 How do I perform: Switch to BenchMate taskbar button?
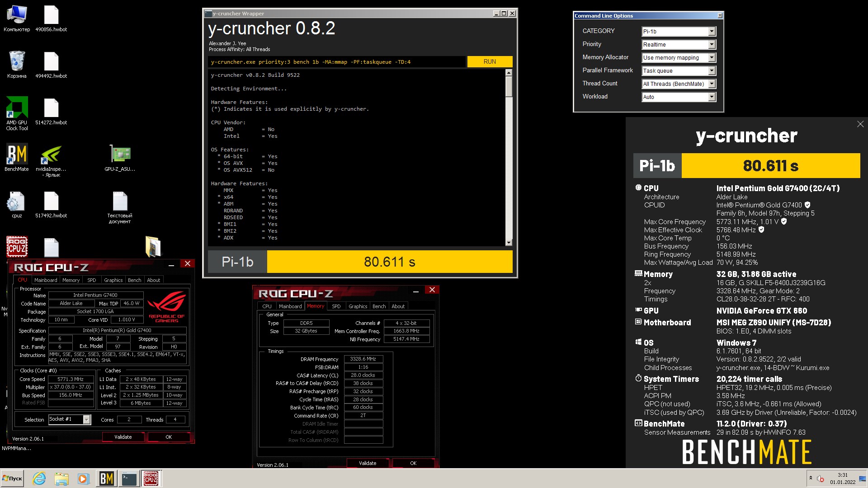[106, 479]
